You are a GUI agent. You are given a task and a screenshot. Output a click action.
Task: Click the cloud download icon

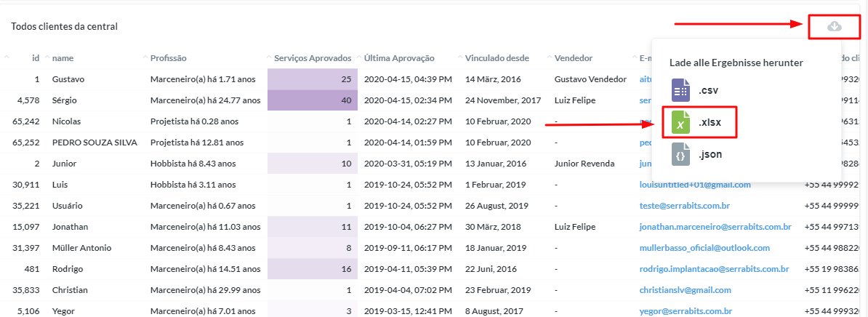(x=835, y=26)
